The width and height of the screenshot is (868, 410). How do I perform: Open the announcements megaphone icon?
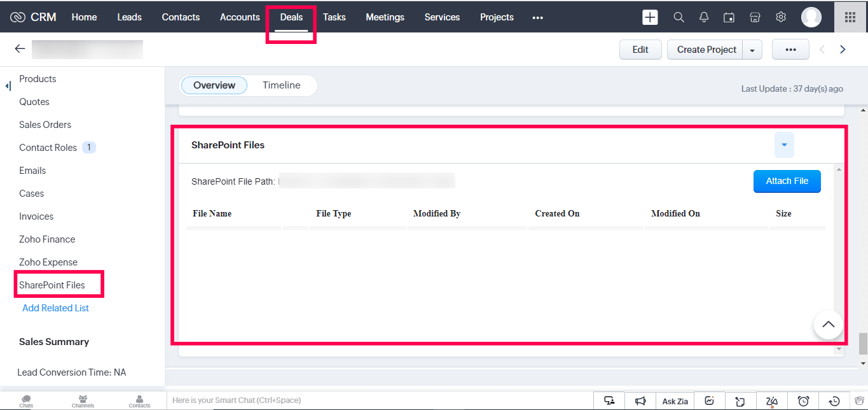[640, 400]
